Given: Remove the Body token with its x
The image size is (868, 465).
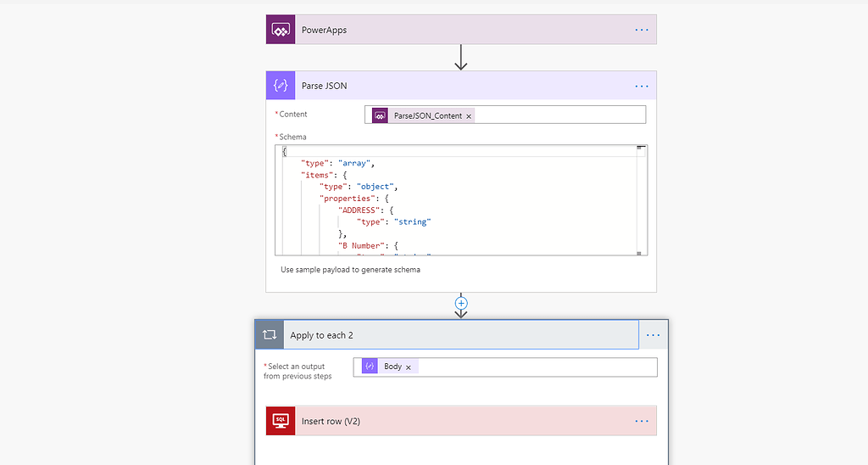Looking at the screenshot, I should point(409,367).
